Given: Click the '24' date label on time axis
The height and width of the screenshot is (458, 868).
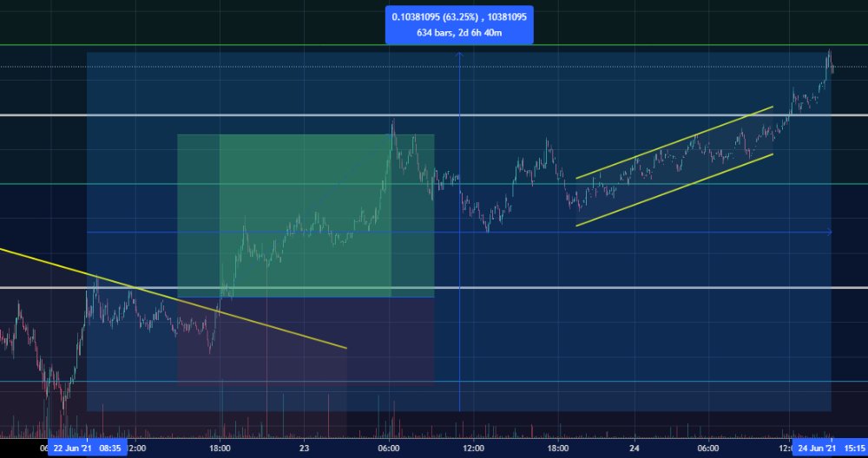Looking at the screenshot, I should tap(635, 448).
